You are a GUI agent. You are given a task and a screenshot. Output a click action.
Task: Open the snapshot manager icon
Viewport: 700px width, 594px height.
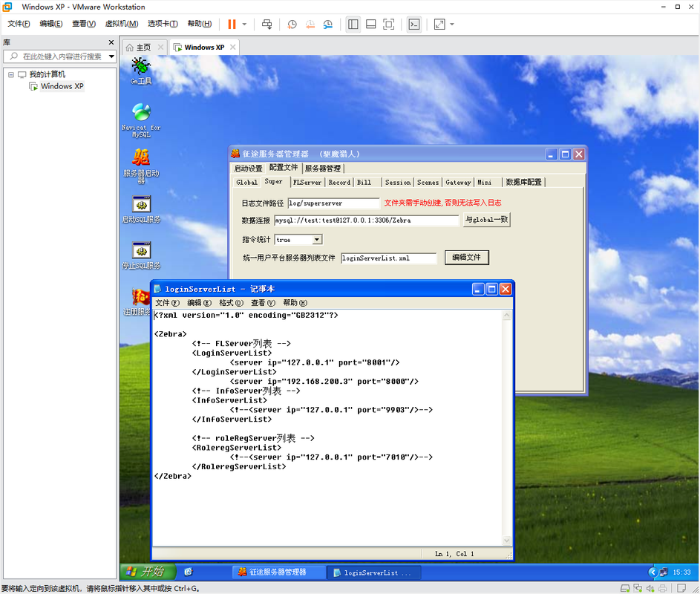[328, 24]
